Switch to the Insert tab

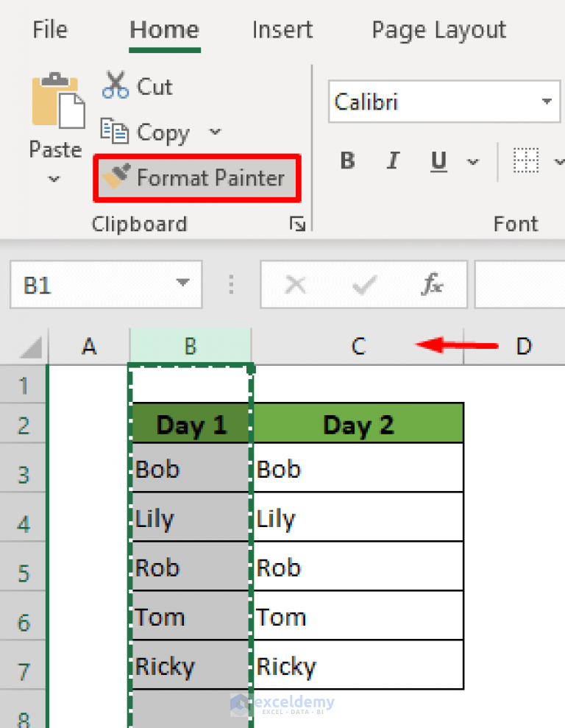coord(282,29)
